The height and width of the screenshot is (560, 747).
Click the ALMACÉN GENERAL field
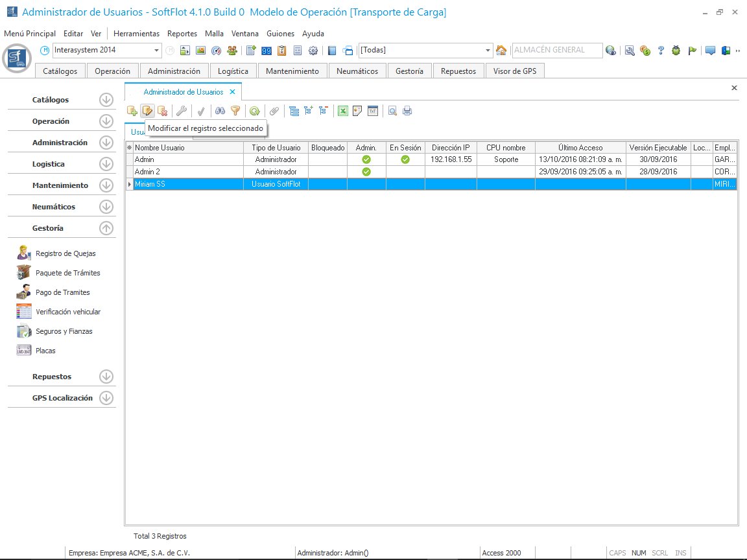[556, 50]
